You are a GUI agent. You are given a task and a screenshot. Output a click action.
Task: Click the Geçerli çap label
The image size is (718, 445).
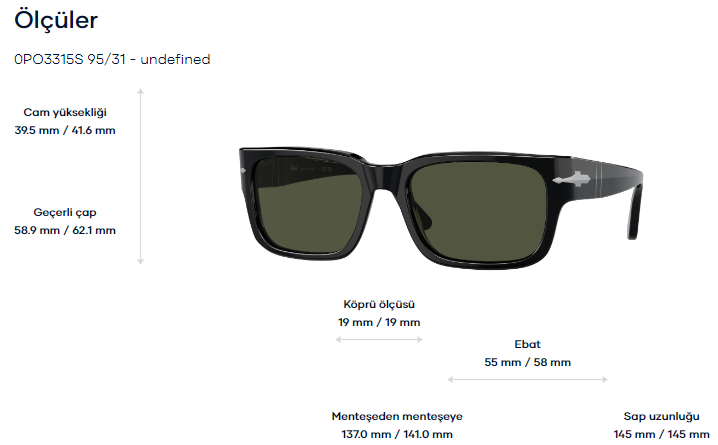point(65,213)
